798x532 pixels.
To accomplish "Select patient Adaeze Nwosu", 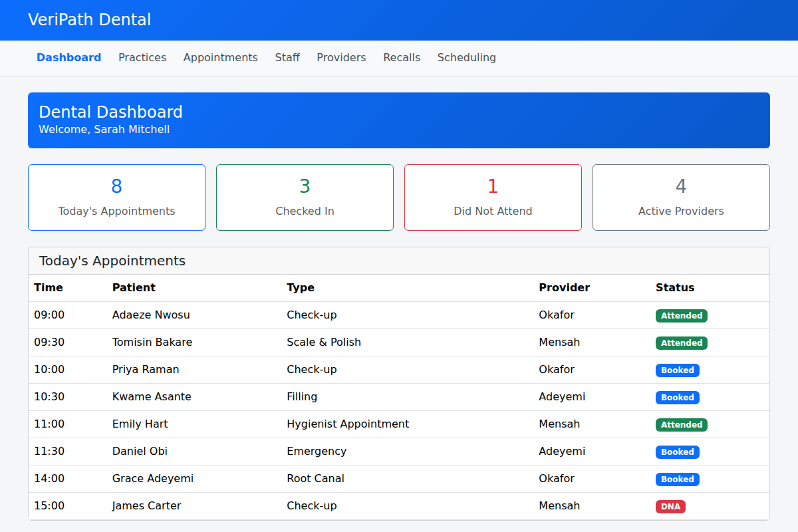I will pyautogui.click(x=151, y=315).
